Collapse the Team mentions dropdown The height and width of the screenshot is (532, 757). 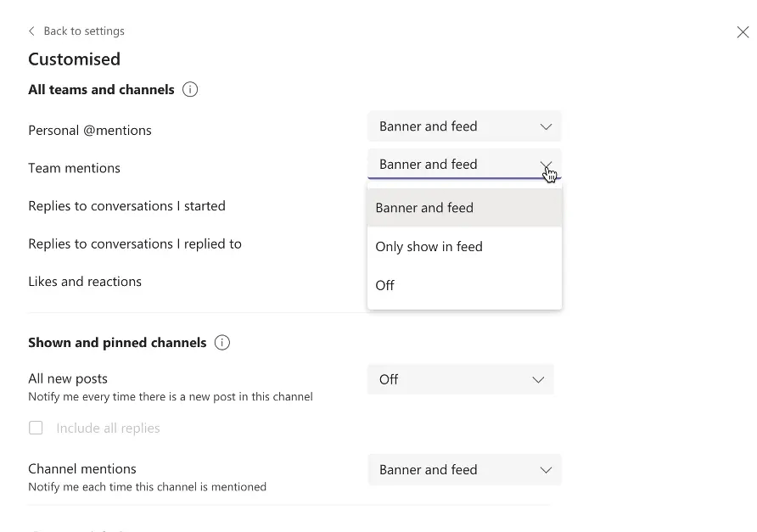(x=463, y=165)
